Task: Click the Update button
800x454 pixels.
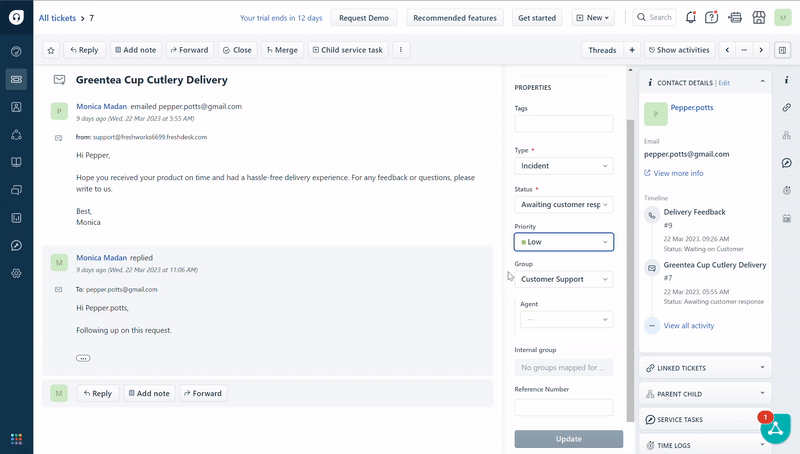Action: pyautogui.click(x=568, y=439)
